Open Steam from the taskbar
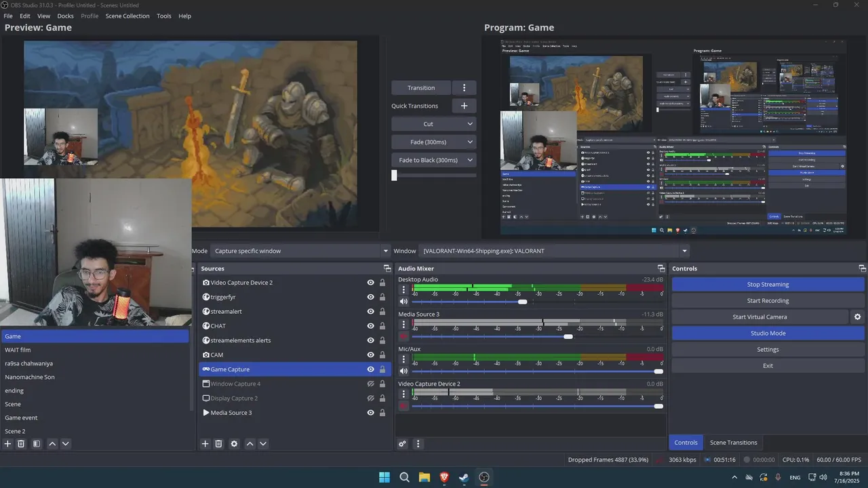 [464, 477]
